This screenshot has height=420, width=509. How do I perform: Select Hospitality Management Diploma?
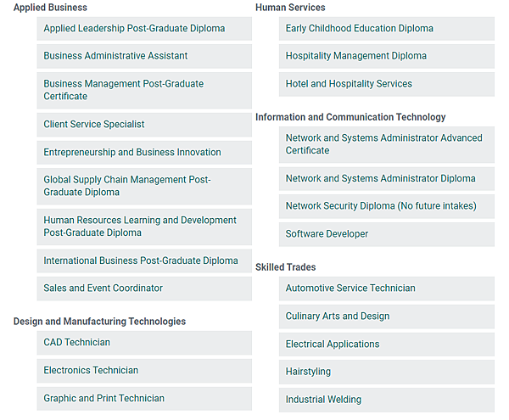coord(355,56)
